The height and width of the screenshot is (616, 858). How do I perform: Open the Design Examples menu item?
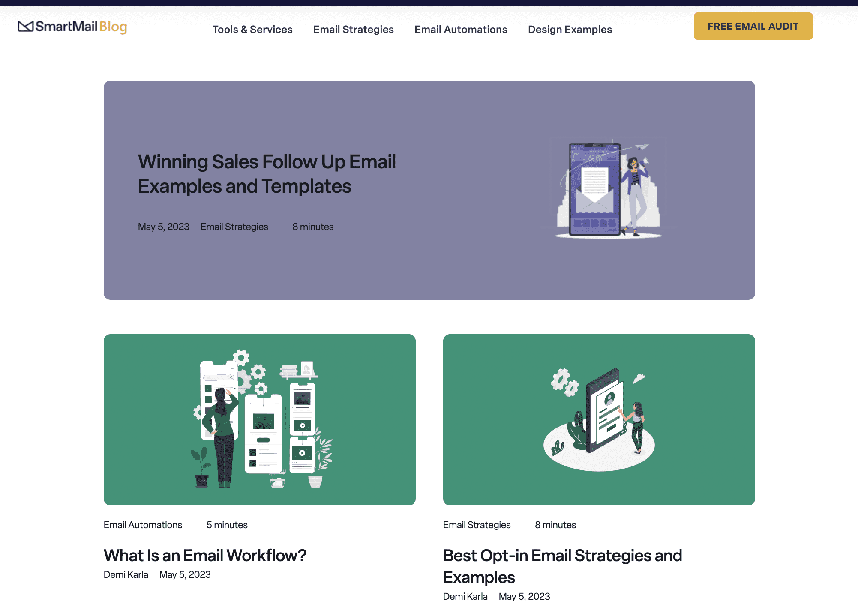point(570,29)
